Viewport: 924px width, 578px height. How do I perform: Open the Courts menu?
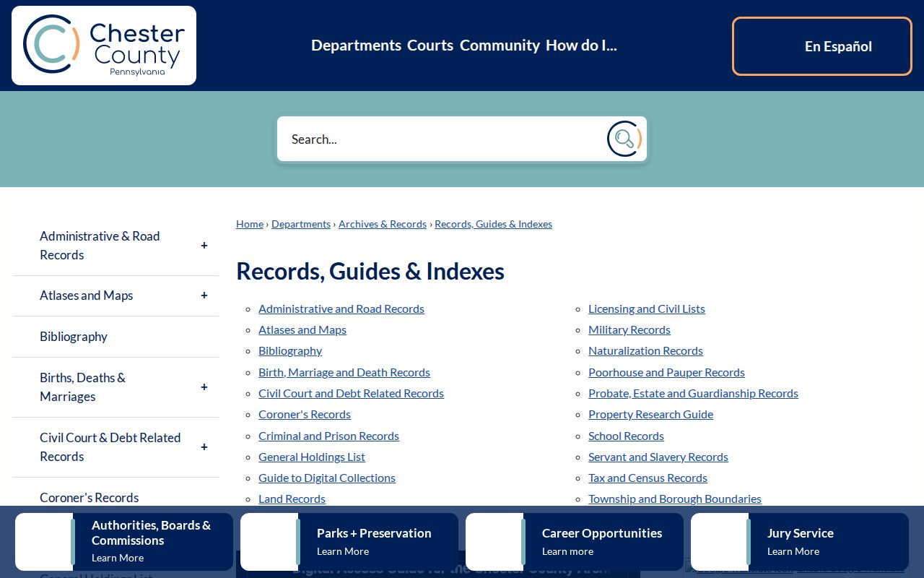coord(430,46)
